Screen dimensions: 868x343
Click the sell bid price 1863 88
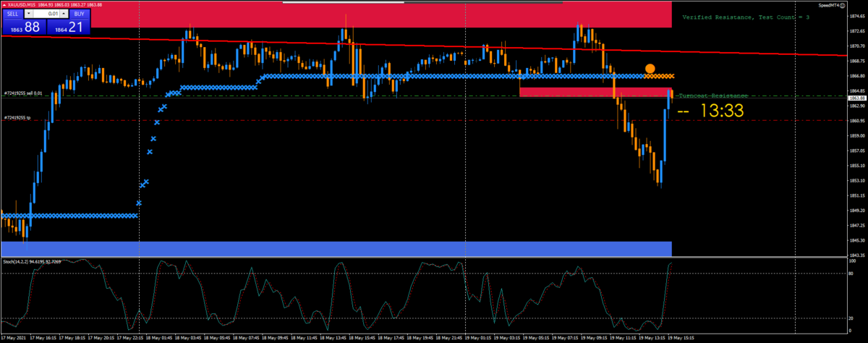pyautogui.click(x=23, y=27)
